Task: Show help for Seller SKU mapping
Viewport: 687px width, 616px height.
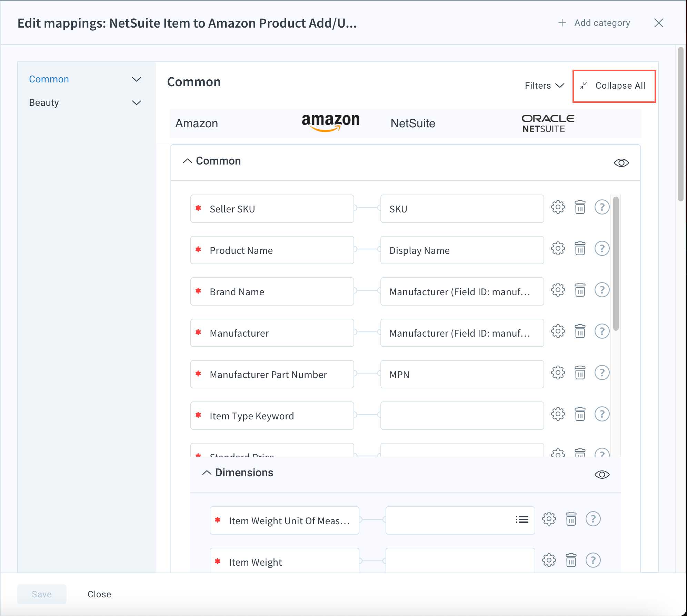Action: click(x=602, y=207)
